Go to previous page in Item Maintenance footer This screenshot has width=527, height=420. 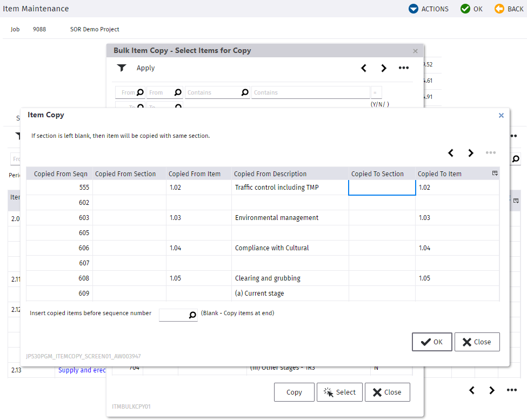[472, 390]
